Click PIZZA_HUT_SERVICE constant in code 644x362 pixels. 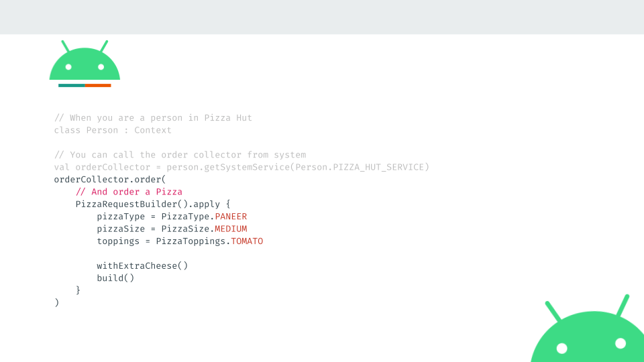[378, 168]
